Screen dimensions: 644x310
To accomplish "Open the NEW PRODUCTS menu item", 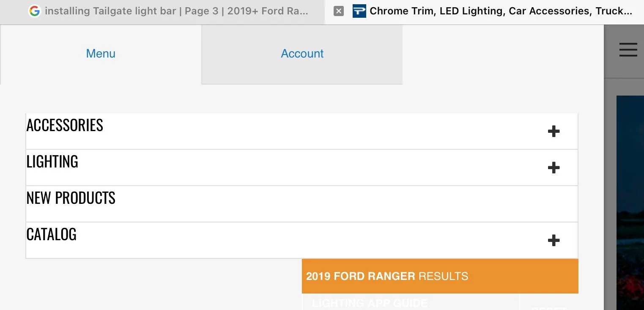I will pyautogui.click(x=302, y=204).
